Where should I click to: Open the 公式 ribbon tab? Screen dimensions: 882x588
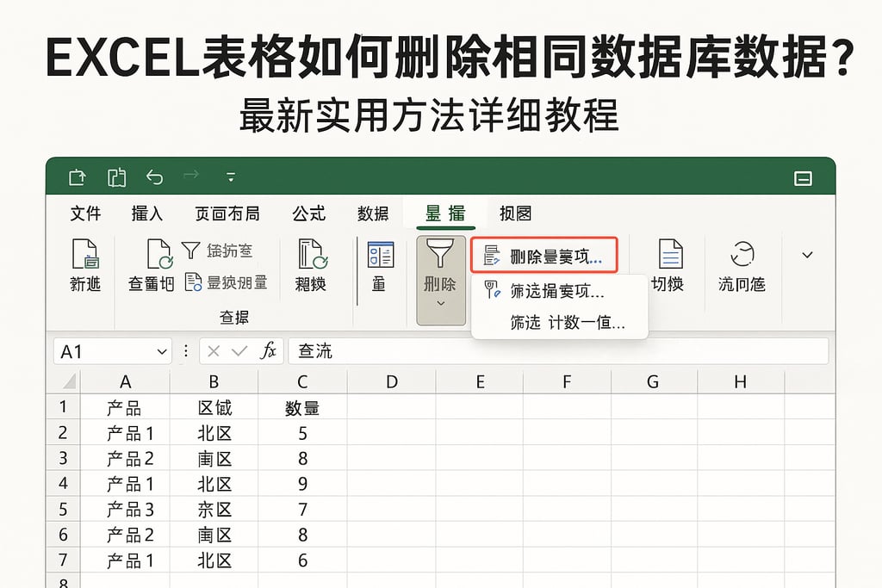pyautogui.click(x=308, y=213)
